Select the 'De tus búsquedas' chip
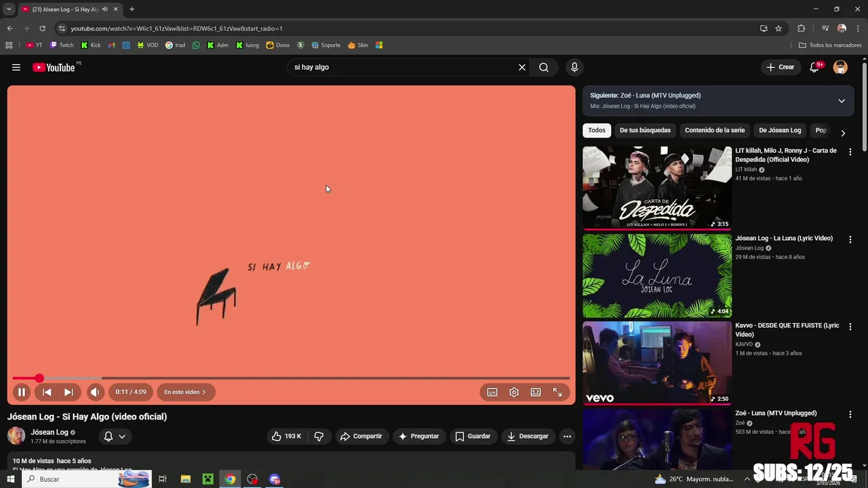This screenshot has width=868, height=488. pyautogui.click(x=645, y=130)
